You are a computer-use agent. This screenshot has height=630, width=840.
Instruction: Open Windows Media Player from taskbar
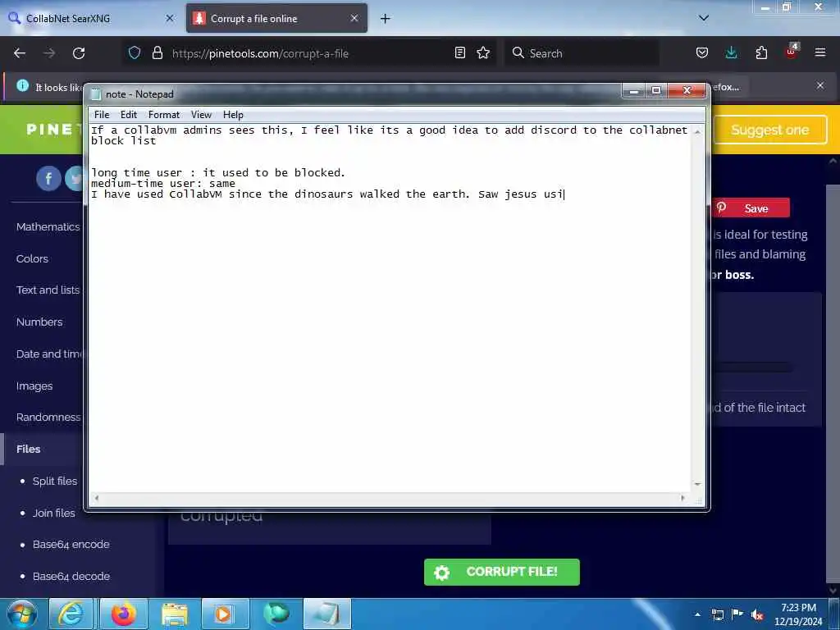tap(225, 614)
